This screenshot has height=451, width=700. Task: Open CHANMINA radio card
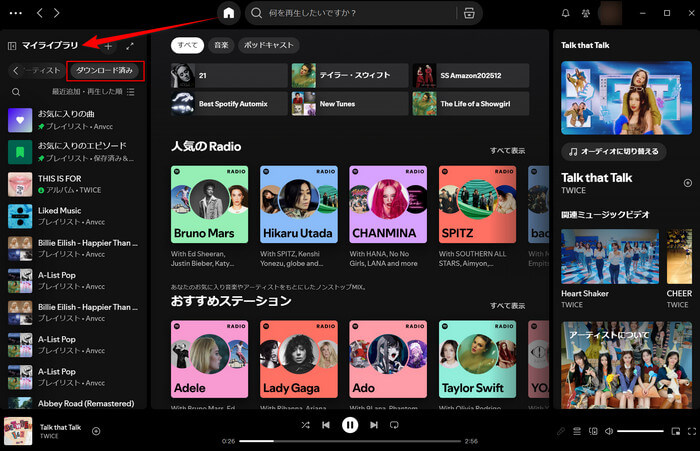tap(388, 217)
